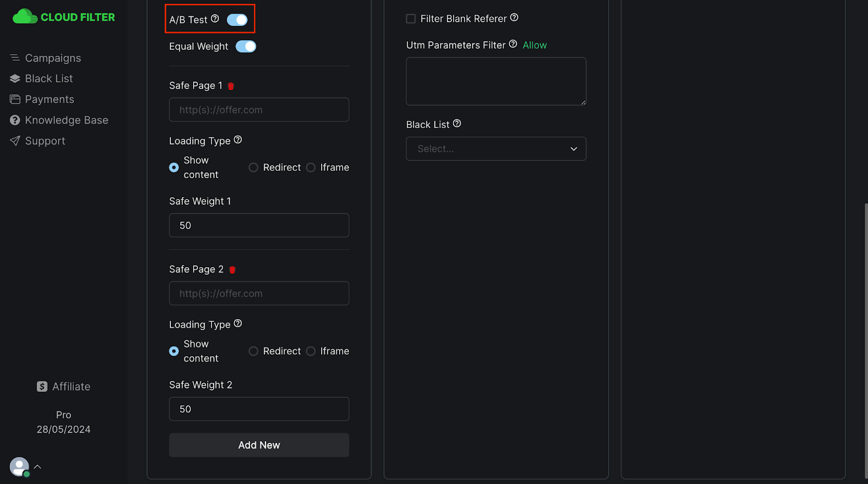Expand the account menu chevron

[x=37, y=467]
